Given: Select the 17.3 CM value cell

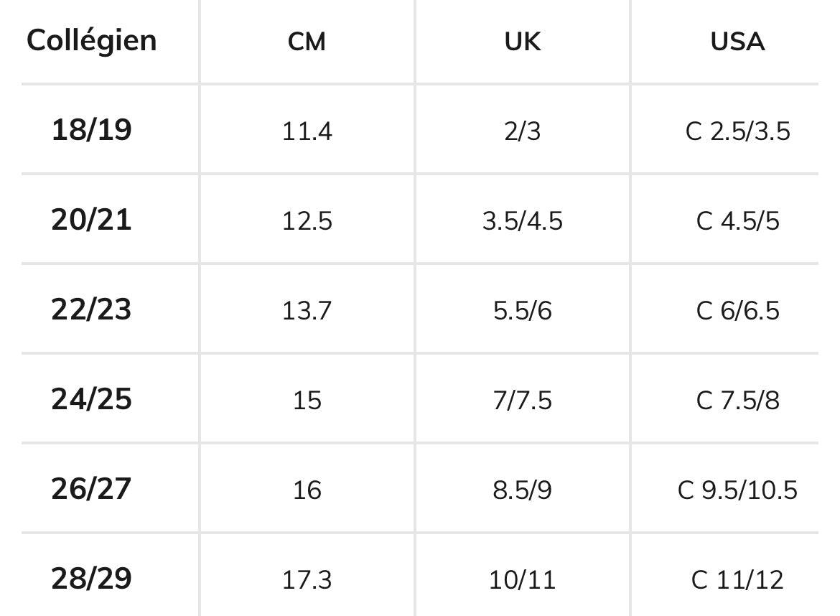Looking at the screenshot, I should [307, 579].
